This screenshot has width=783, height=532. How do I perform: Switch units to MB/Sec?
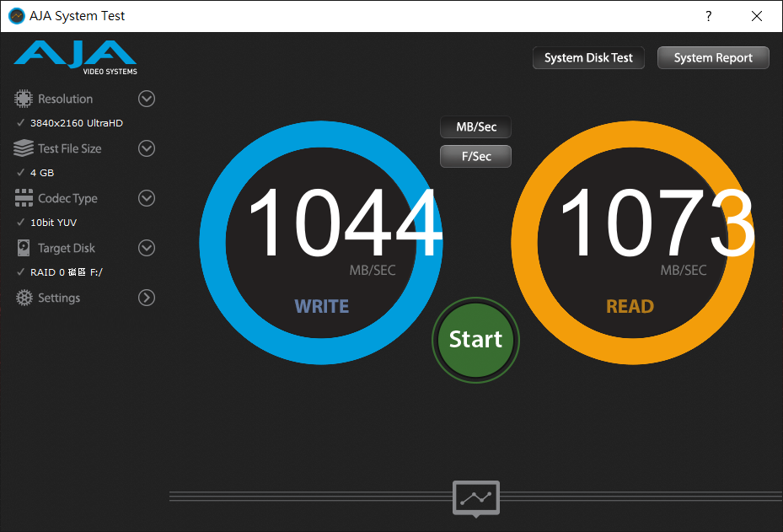tap(476, 126)
